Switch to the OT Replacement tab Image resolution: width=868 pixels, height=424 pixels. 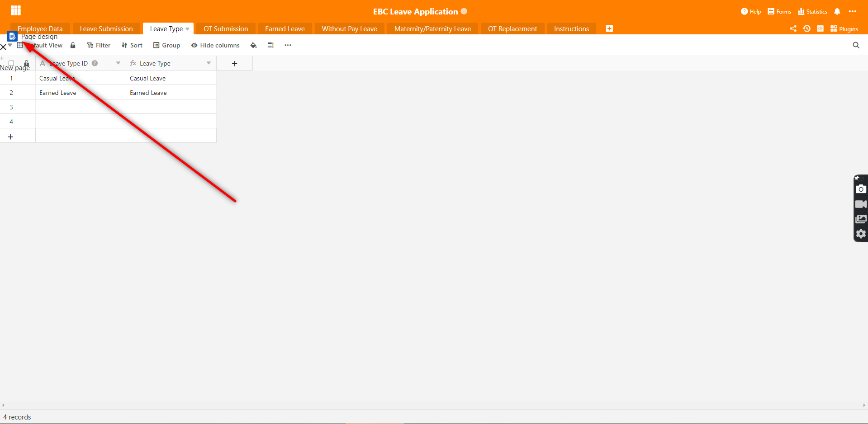512,29
